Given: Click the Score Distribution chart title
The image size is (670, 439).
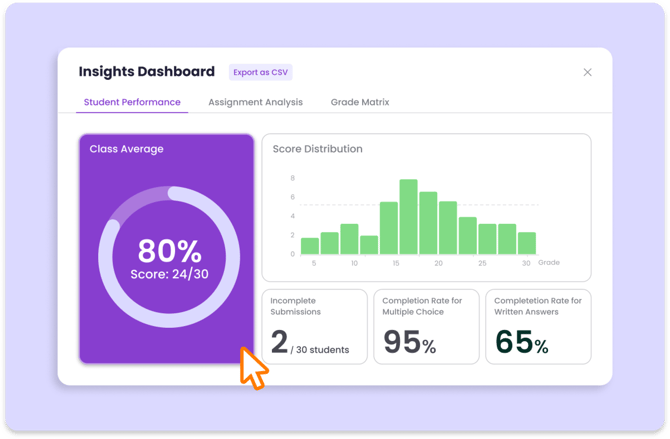Looking at the screenshot, I should click(317, 149).
